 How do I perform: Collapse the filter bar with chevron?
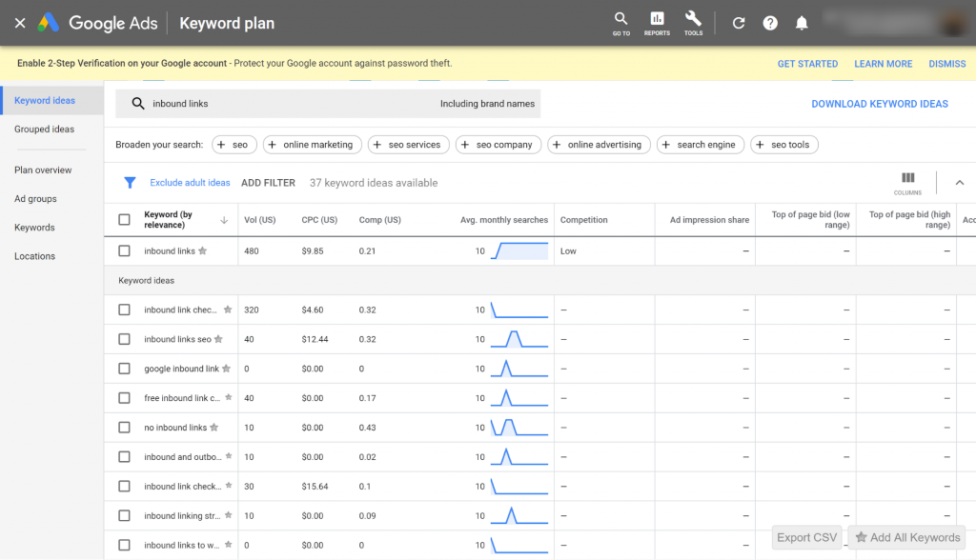959,183
